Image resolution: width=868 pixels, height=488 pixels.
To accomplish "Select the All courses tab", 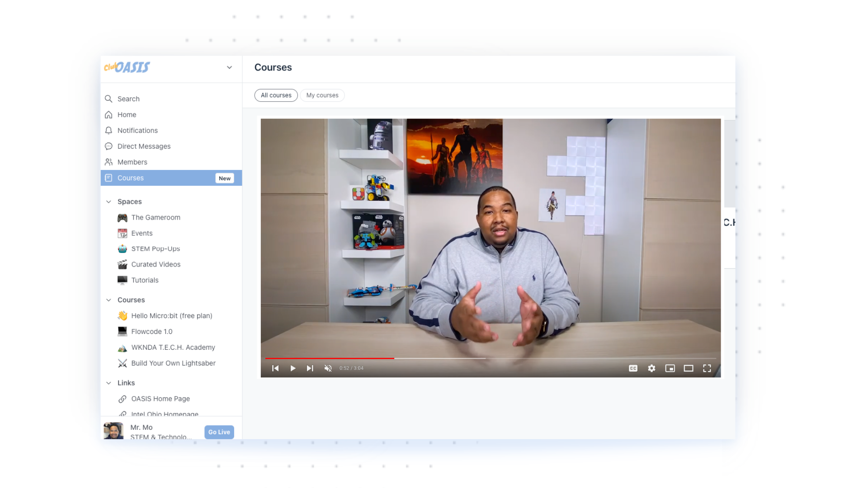I will click(276, 95).
